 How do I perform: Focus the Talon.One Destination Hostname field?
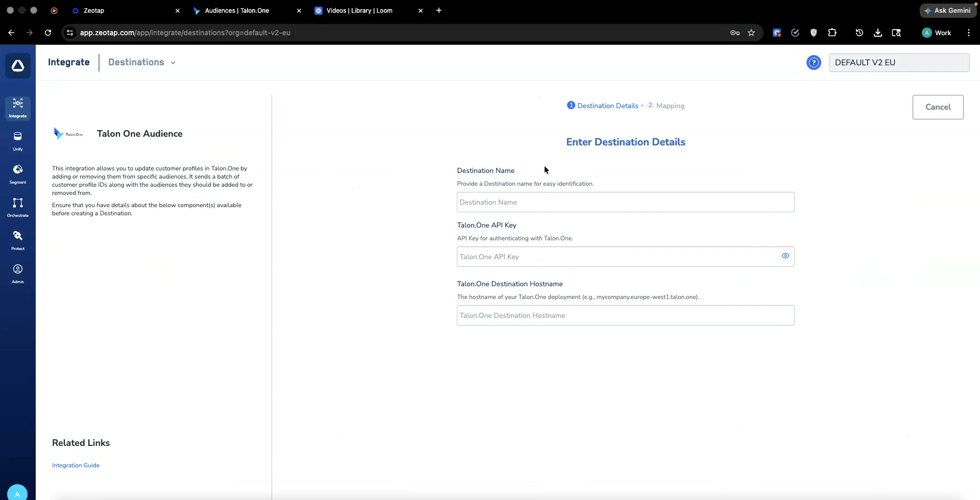(626, 315)
